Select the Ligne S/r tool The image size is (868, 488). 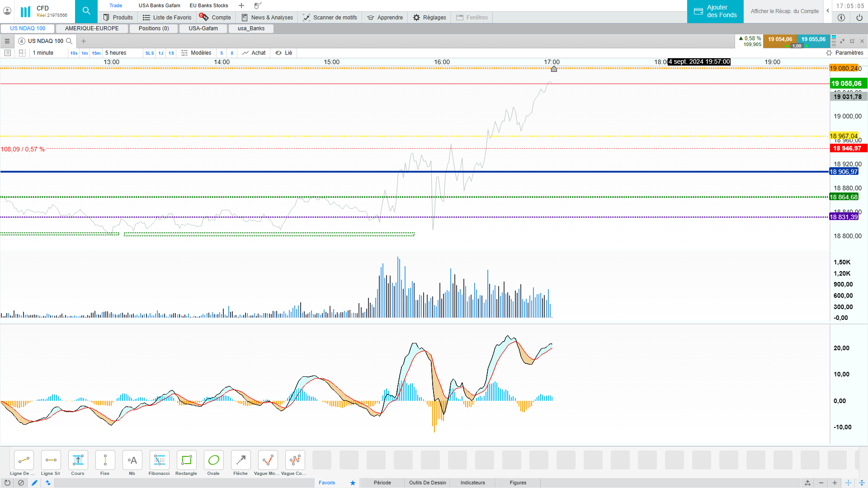pos(51,460)
